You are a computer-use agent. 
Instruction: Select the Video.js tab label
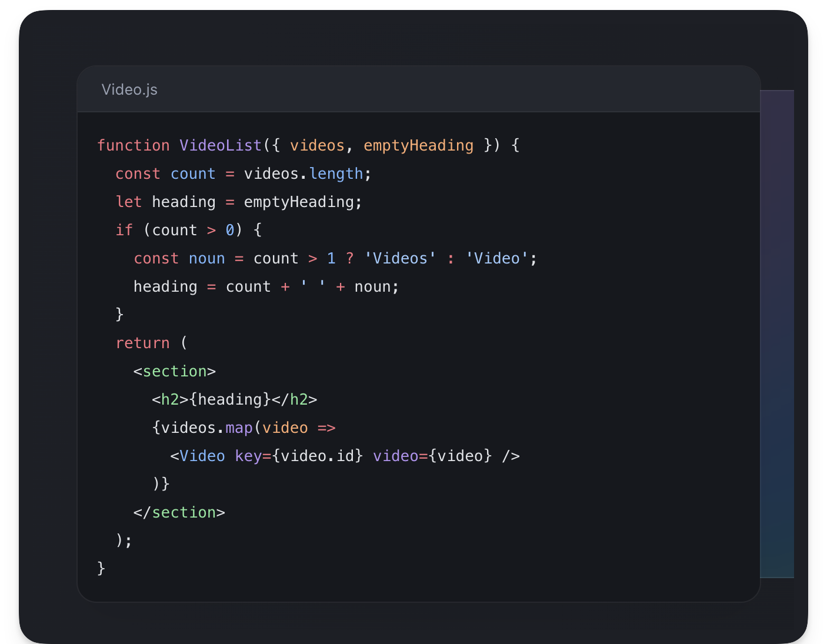coord(129,89)
